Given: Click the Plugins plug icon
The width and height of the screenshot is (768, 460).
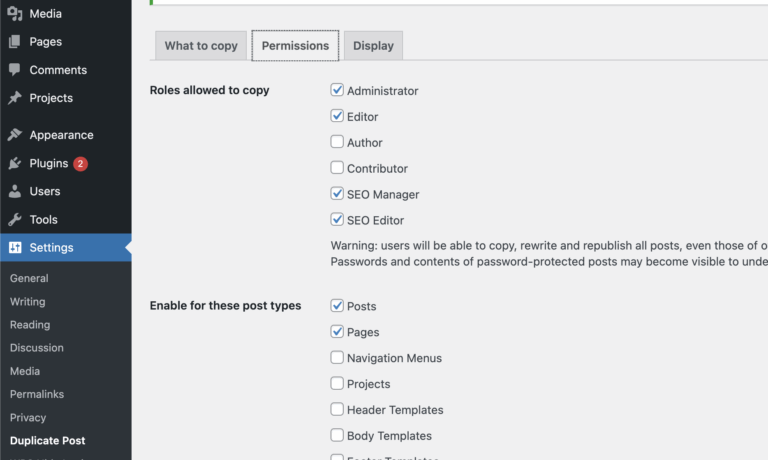Looking at the screenshot, I should (x=15, y=163).
